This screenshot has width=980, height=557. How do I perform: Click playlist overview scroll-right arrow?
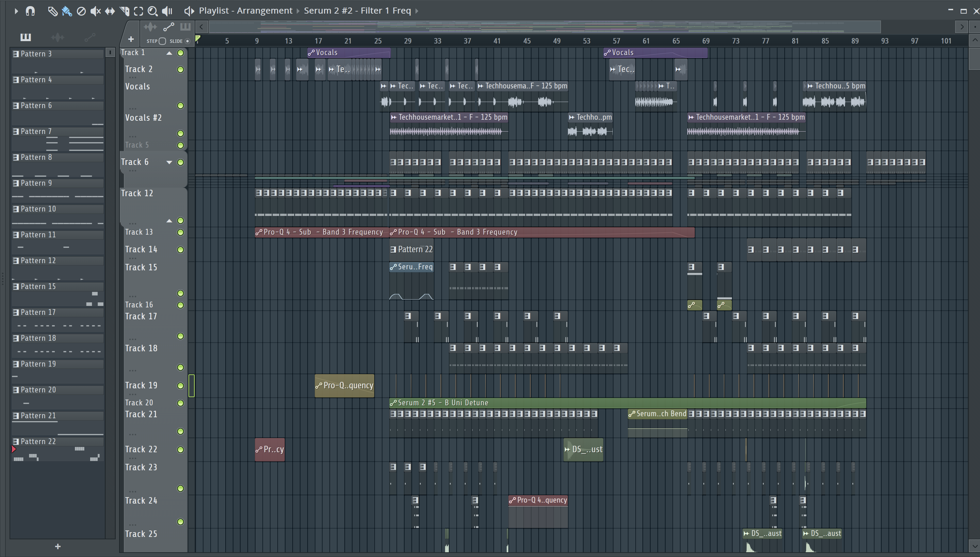click(x=962, y=27)
